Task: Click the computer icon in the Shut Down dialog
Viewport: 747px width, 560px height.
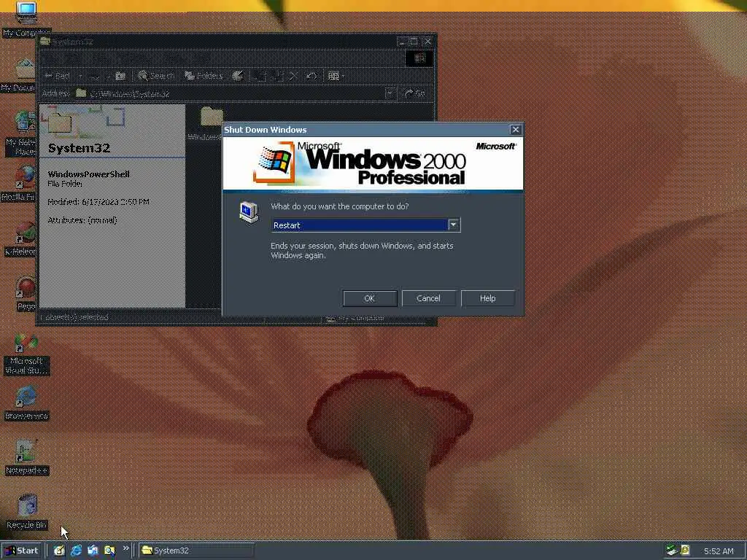Action: point(249,212)
